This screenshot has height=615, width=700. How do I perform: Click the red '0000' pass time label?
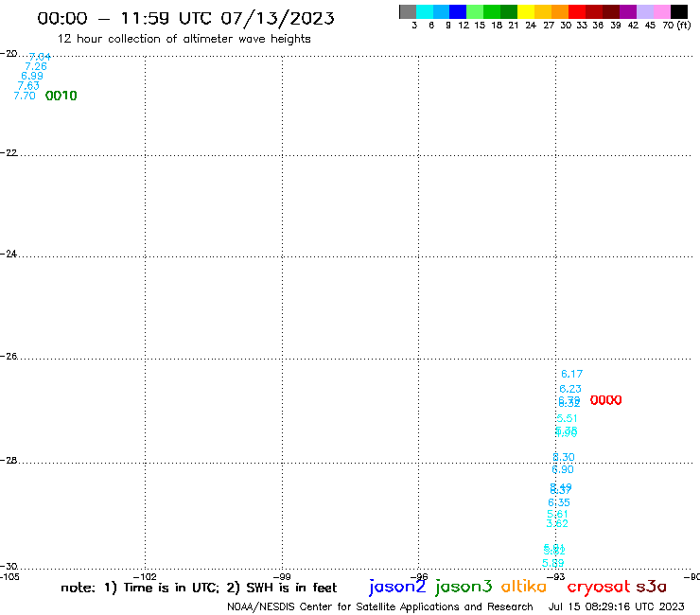pos(605,400)
